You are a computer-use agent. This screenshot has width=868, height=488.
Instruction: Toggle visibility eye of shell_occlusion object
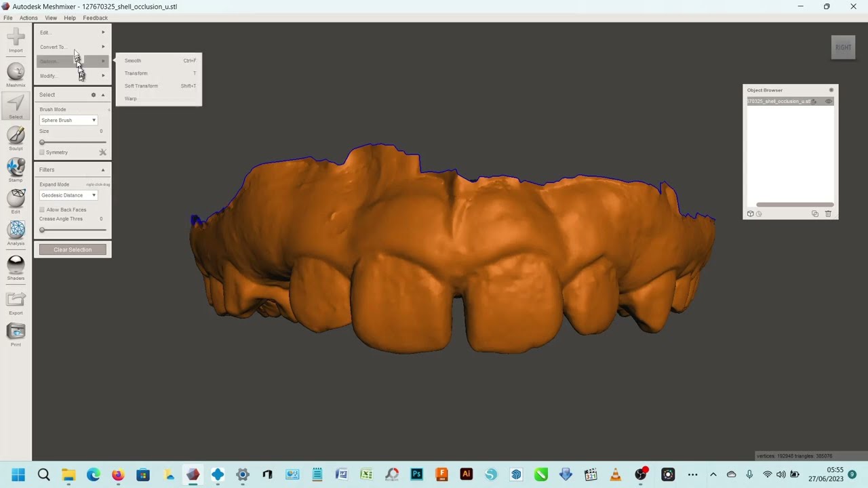pyautogui.click(x=828, y=101)
